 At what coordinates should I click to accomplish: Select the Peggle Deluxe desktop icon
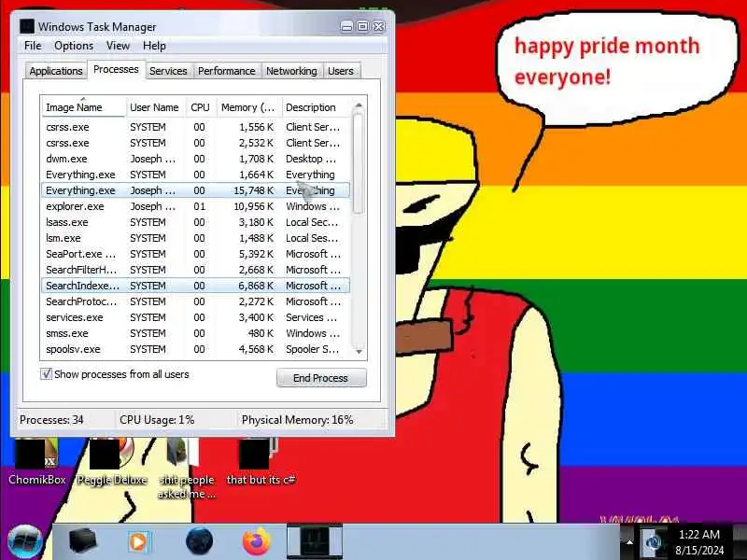pos(112,462)
